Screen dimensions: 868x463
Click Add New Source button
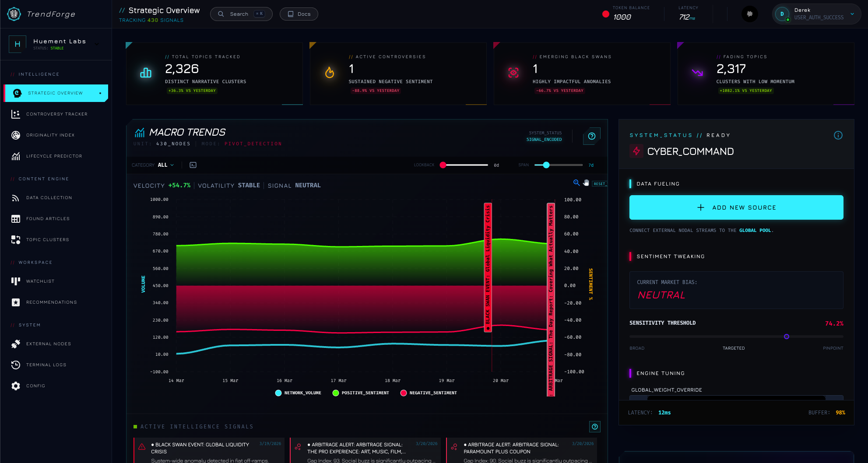[x=736, y=207]
